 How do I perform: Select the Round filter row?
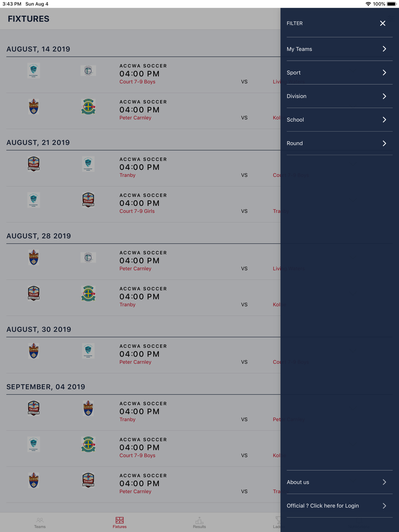[340, 143]
